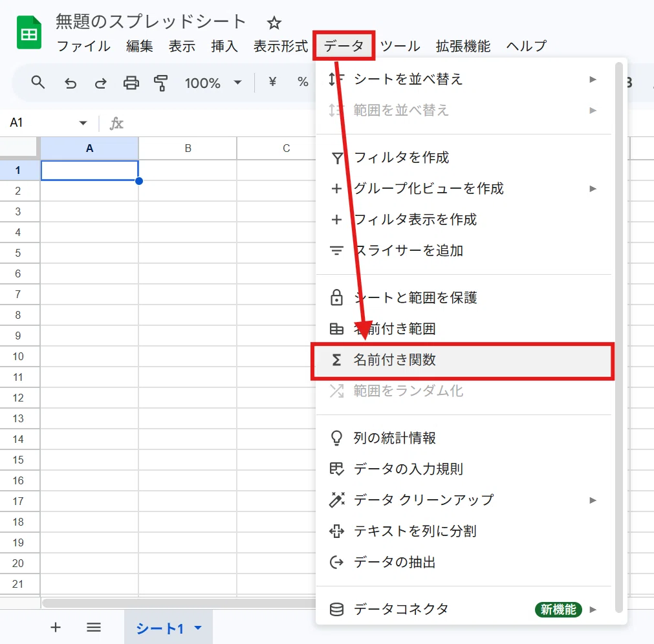Viewport: 654px width, 644px height.
Task: Click the lock icon for protection
Action: (336, 297)
